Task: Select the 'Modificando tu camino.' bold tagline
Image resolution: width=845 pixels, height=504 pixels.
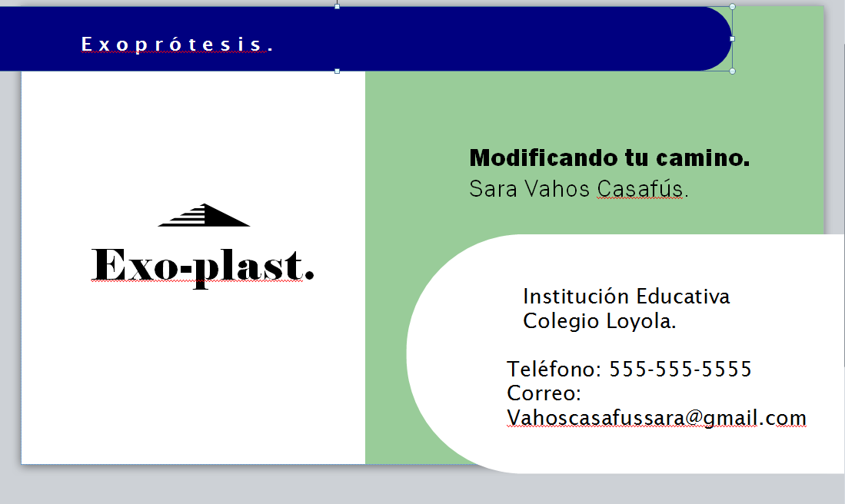Action: click(609, 158)
